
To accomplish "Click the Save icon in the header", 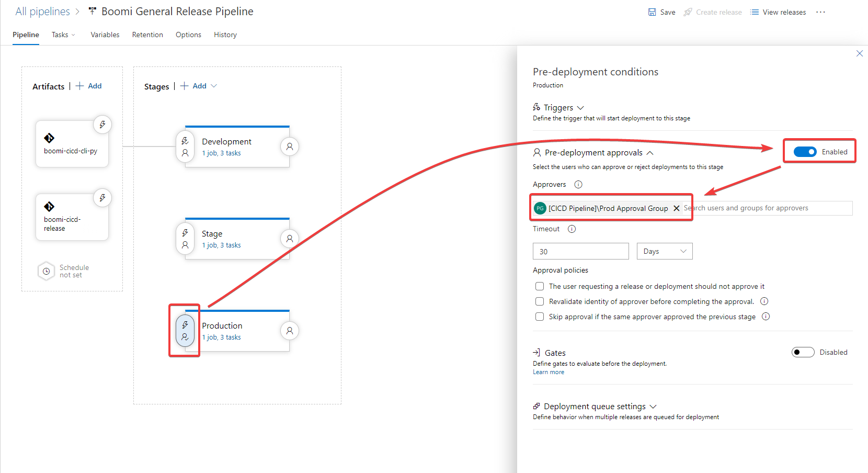I will point(652,12).
